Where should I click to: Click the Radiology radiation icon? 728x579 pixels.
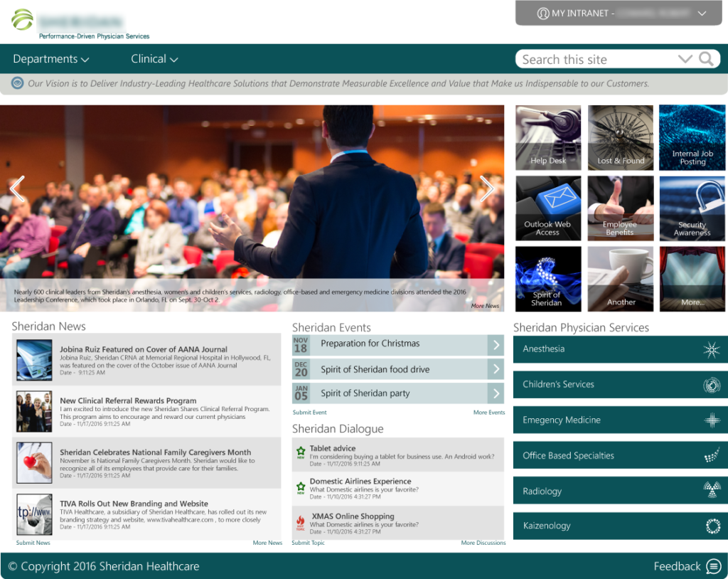click(712, 490)
